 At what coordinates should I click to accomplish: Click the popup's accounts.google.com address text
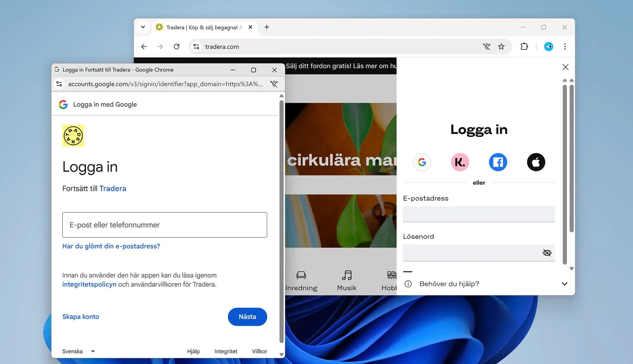(165, 84)
